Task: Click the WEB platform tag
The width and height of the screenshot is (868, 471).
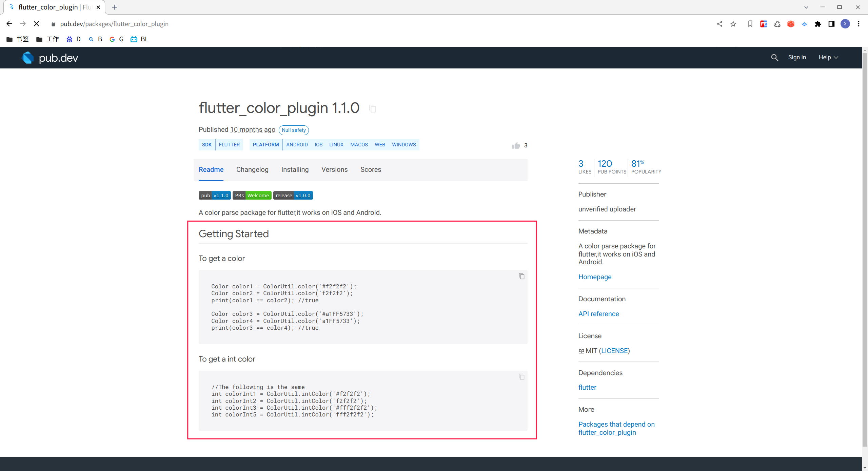Action: (x=380, y=145)
